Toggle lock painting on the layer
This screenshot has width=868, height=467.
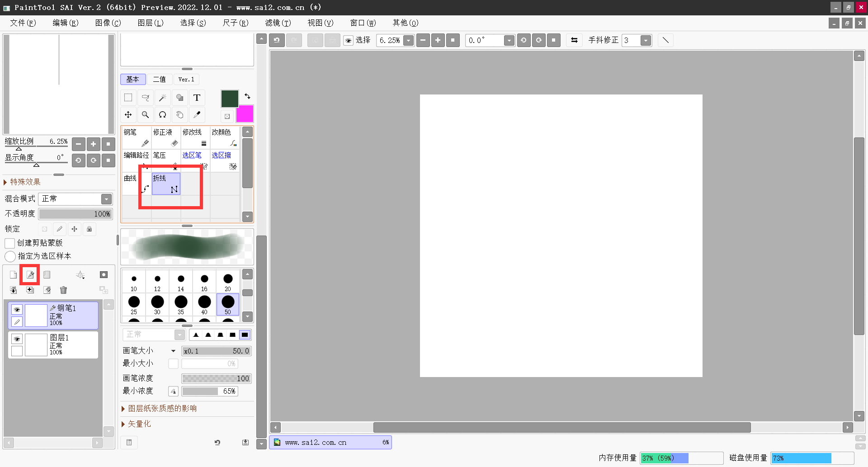click(x=59, y=229)
